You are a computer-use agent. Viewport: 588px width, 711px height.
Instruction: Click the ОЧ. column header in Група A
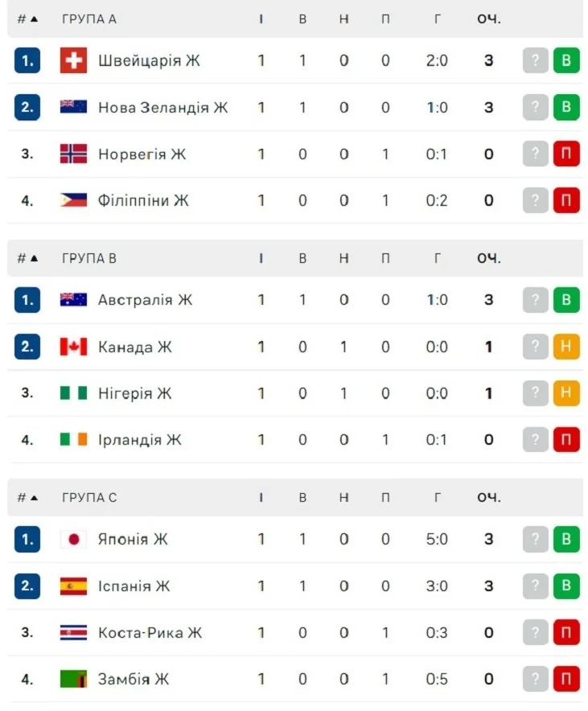(488, 19)
